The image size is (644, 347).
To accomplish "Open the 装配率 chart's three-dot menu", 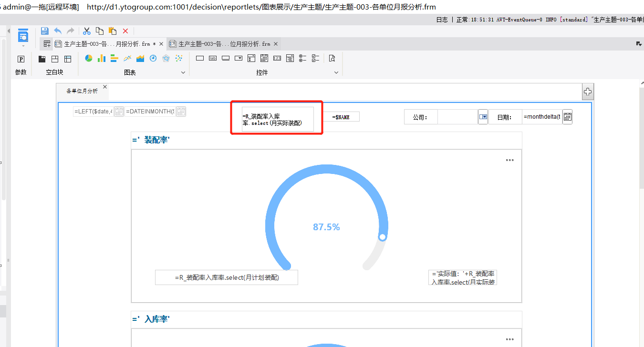I will (x=510, y=160).
